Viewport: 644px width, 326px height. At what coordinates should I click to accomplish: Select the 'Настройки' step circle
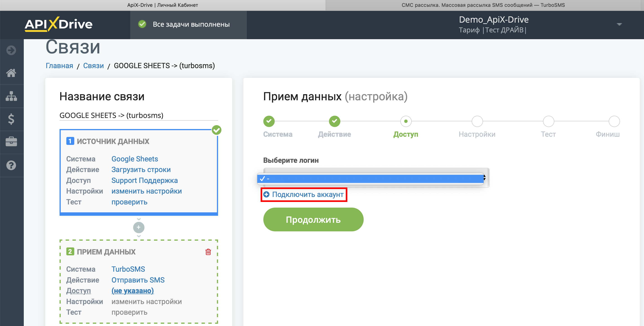pos(477,121)
